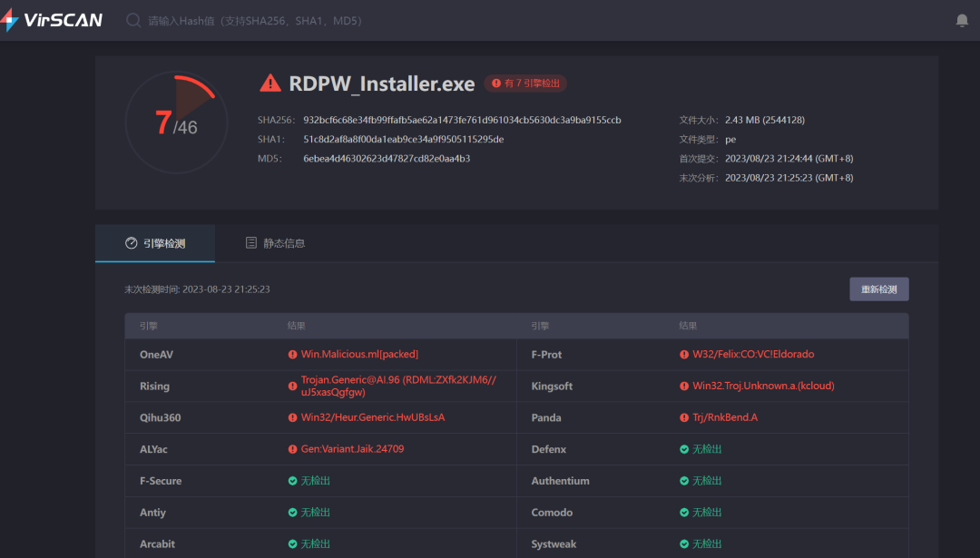Click the 有 7 引擎检出 badge
The height and width of the screenshot is (558, 980).
(525, 83)
